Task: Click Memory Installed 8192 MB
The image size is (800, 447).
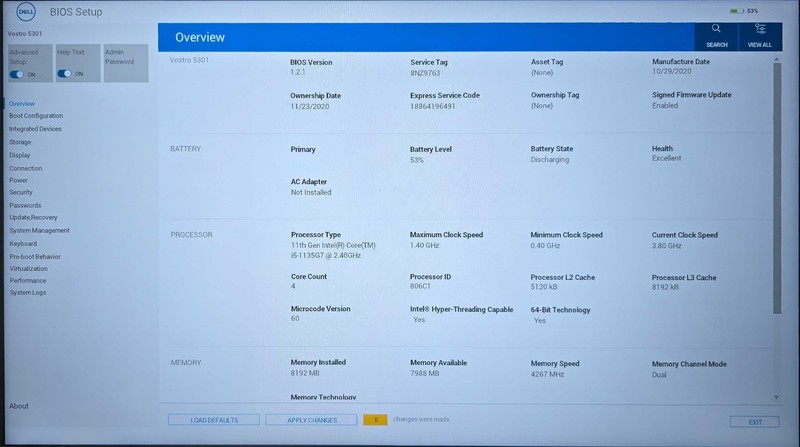Action: coord(305,373)
